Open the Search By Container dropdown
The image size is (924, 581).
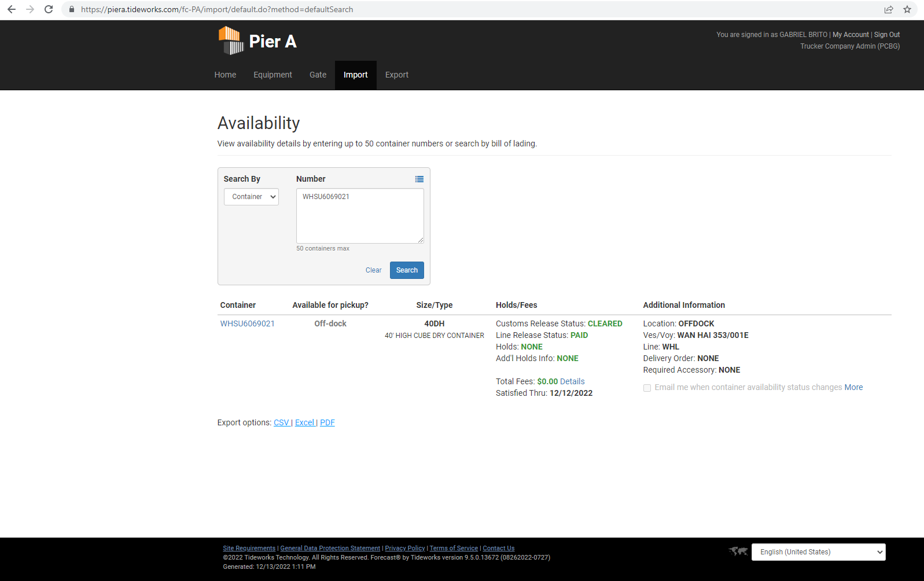[x=251, y=197]
